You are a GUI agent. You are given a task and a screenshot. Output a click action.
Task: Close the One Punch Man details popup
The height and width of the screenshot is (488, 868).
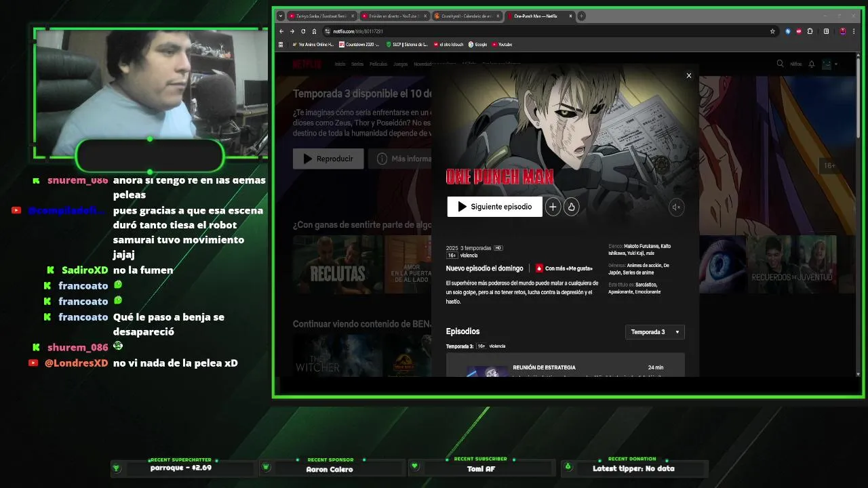[689, 75]
